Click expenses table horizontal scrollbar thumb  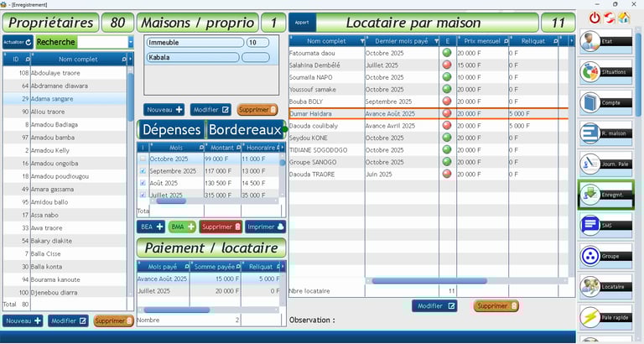point(171,201)
